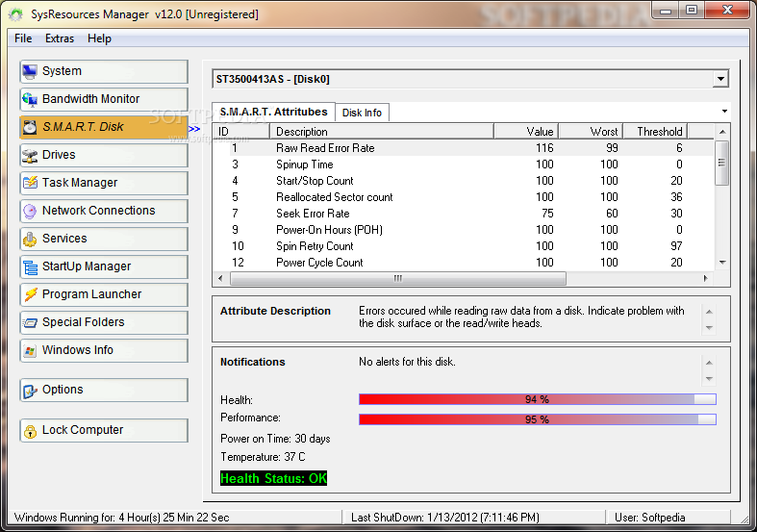Show Network Connections
Viewport: 757px width, 532px height.
click(104, 211)
